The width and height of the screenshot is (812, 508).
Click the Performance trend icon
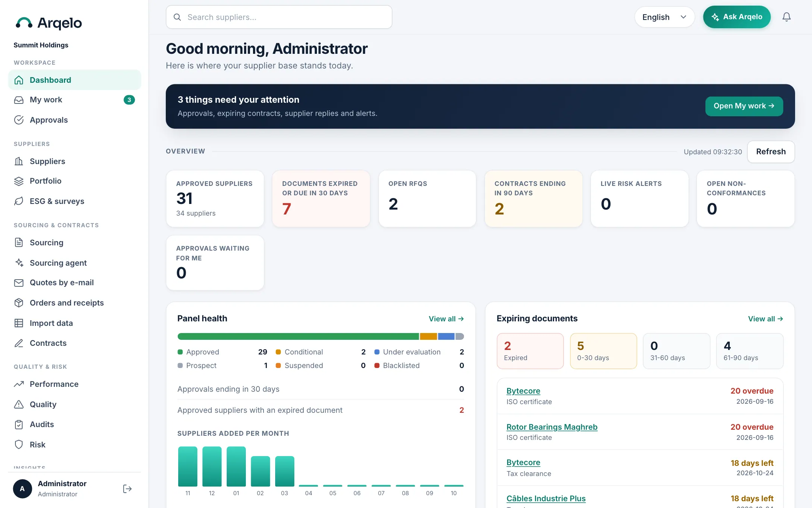coord(19,384)
